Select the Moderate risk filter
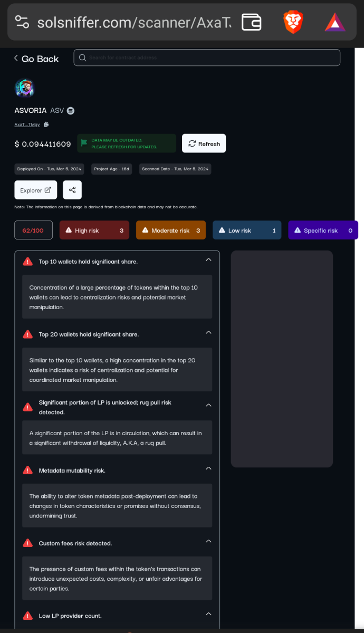The image size is (364, 633). 170,230
